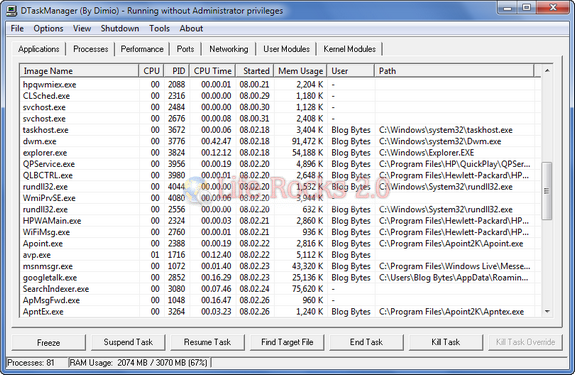Sort by CPU Time column header
The height and width of the screenshot is (375, 575).
(212, 71)
